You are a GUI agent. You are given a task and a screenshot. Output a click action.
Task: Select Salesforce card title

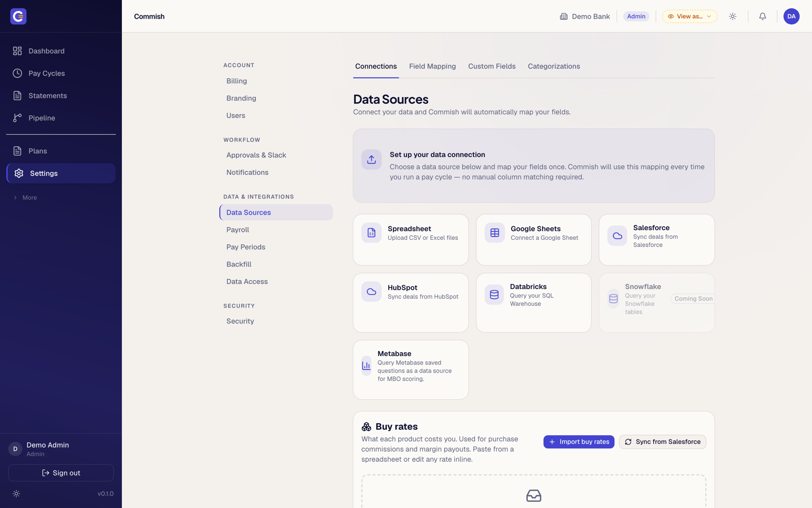[x=651, y=228]
